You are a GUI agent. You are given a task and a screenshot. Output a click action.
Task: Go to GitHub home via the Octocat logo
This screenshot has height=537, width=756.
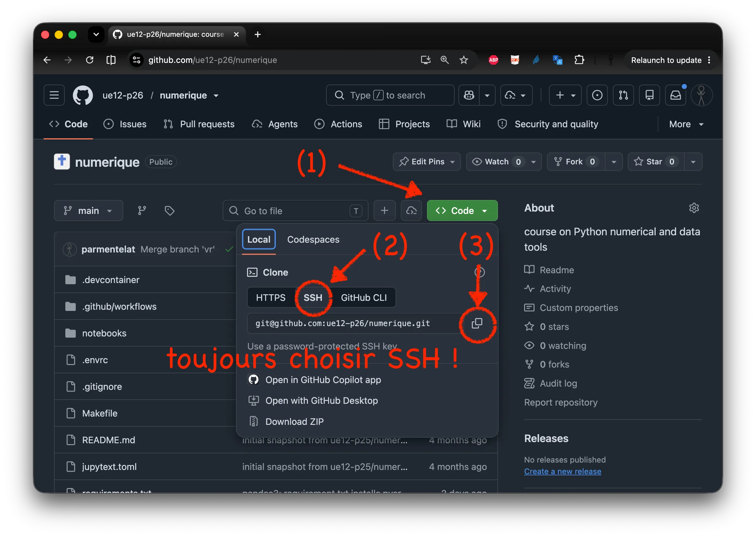(83, 95)
